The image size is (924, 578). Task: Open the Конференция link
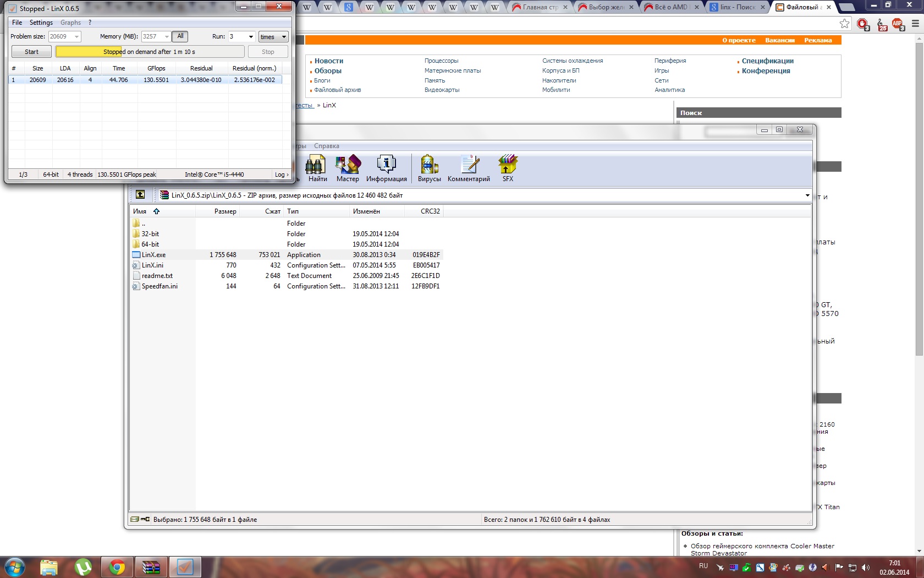[x=766, y=71]
